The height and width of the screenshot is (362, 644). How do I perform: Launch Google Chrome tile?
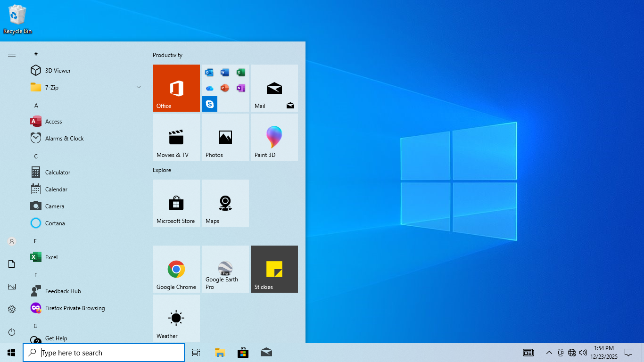[x=176, y=269]
